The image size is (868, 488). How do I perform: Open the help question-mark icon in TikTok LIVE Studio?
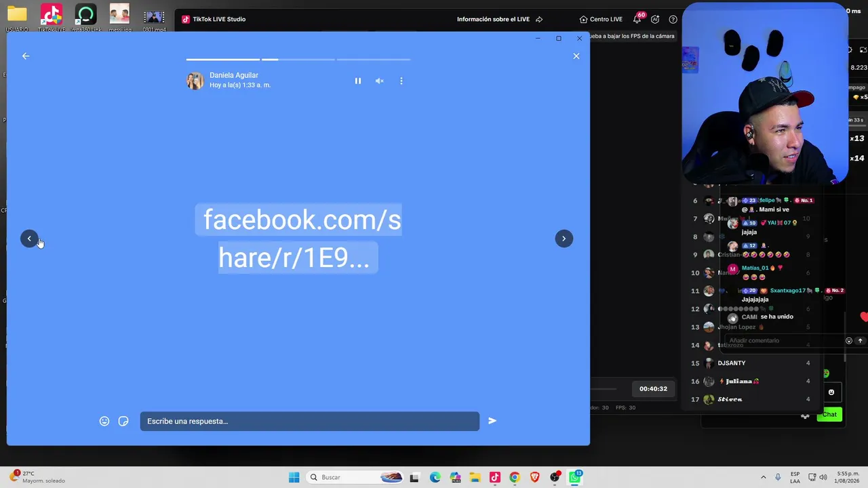[x=673, y=19]
